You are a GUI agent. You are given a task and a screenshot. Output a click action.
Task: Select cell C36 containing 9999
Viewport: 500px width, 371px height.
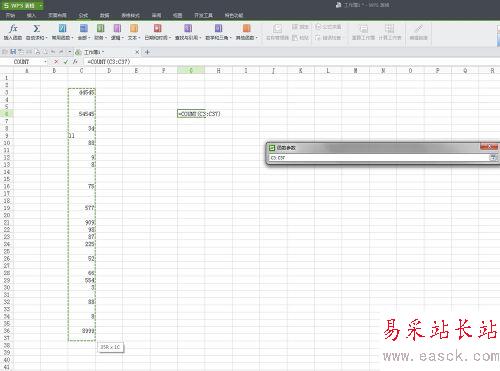[x=82, y=331]
